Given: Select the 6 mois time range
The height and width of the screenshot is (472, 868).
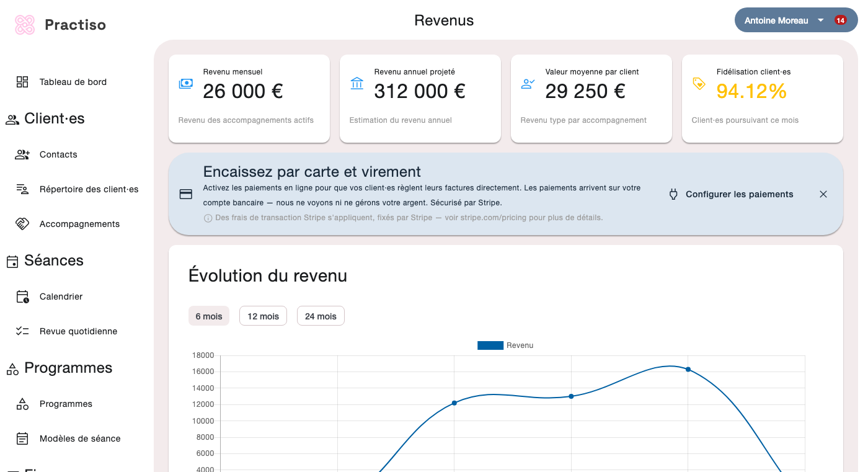Looking at the screenshot, I should click(209, 316).
